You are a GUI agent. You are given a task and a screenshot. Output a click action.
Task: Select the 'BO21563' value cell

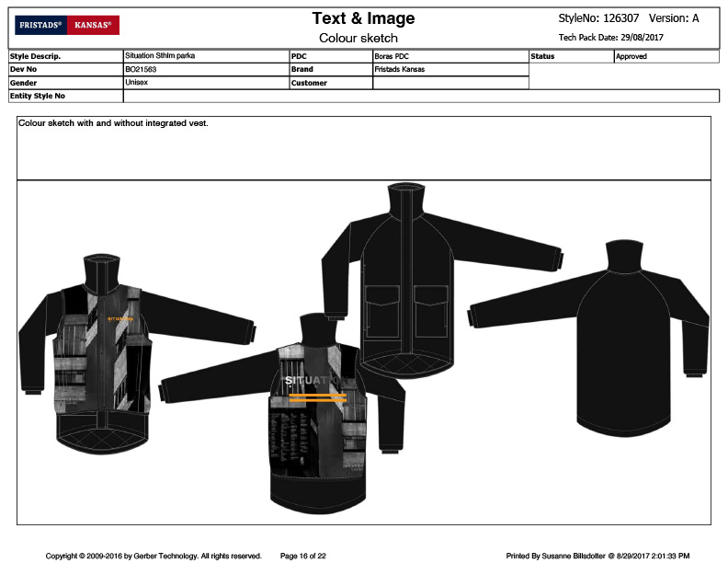point(206,69)
